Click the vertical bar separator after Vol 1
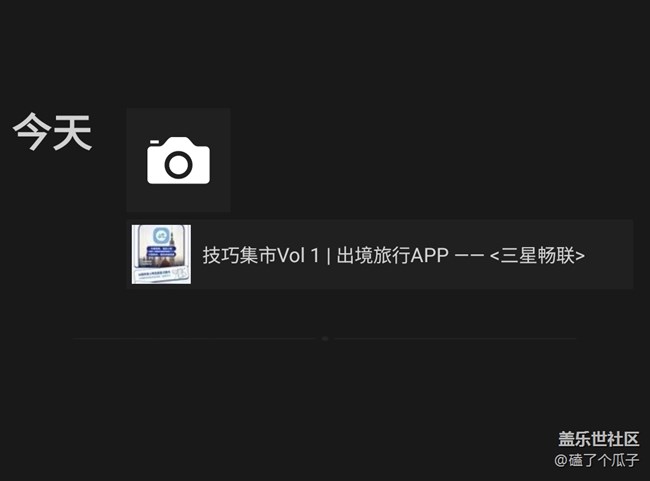The height and width of the screenshot is (481, 650). point(328,255)
